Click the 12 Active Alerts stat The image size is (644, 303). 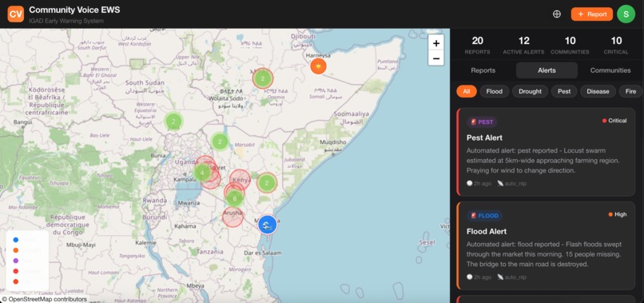pyautogui.click(x=523, y=46)
